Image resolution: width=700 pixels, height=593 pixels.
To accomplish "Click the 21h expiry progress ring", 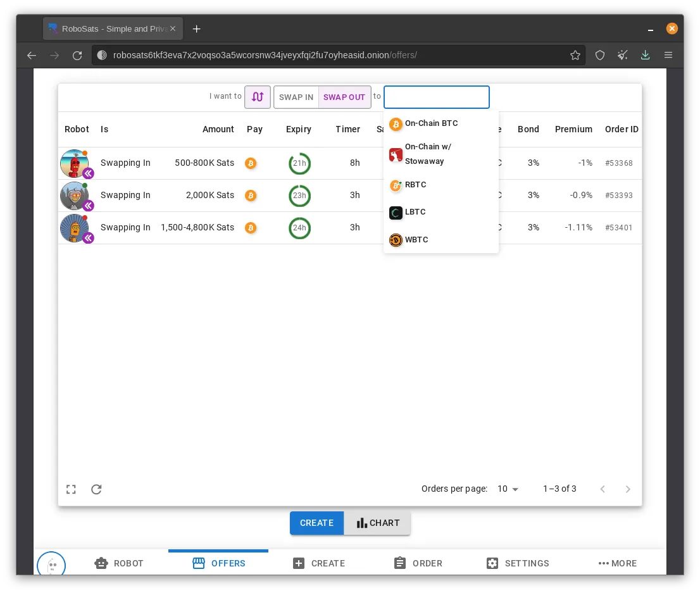I will [x=299, y=163].
